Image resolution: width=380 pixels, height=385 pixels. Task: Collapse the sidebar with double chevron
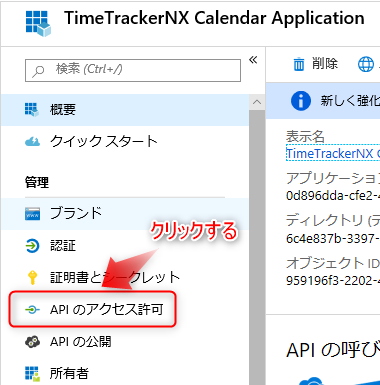click(253, 60)
